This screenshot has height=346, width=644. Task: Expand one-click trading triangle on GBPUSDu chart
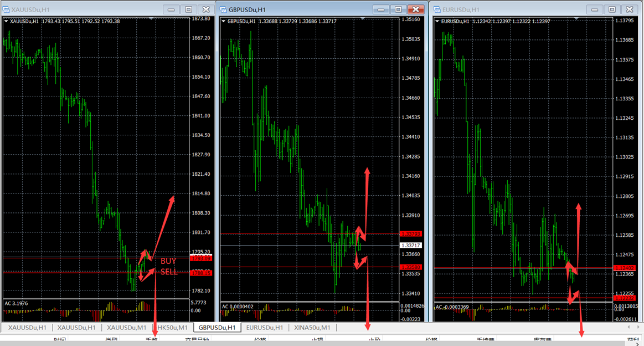click(224, 22)
